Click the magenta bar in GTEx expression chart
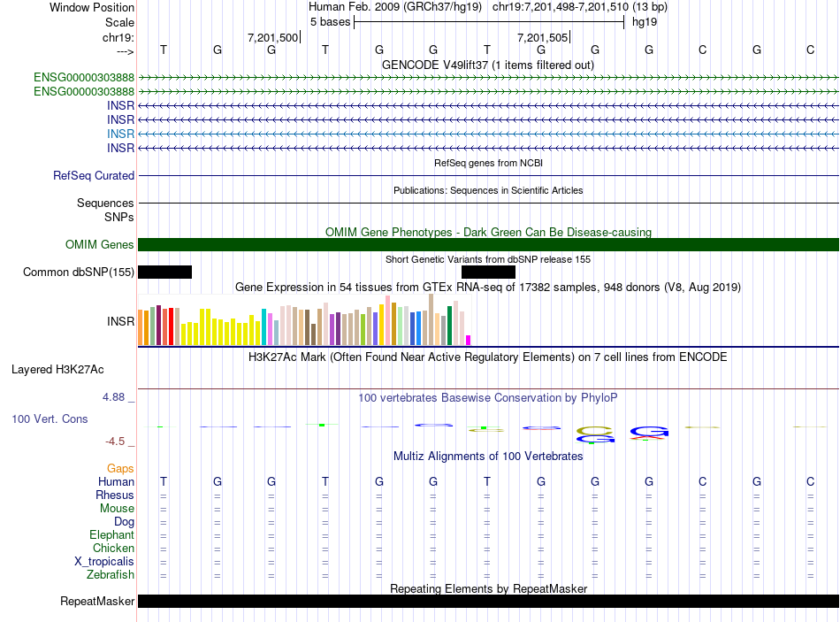The width and height of the screenshot is (840, 622). click(469, 340)
